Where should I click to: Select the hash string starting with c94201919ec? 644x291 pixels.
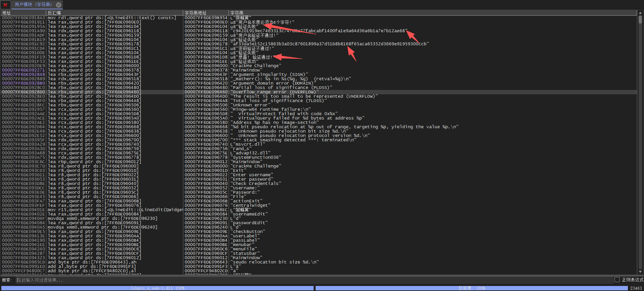[319, 31]
